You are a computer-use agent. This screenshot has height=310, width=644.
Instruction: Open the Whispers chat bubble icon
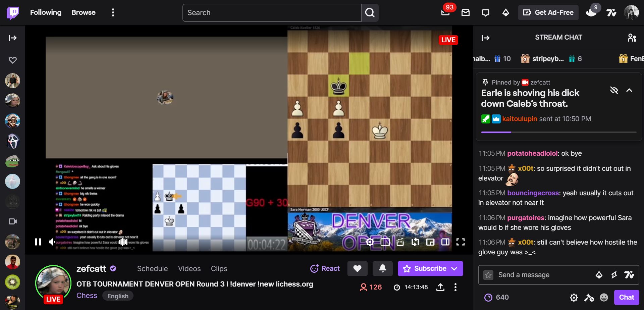[x=485, y=13]
